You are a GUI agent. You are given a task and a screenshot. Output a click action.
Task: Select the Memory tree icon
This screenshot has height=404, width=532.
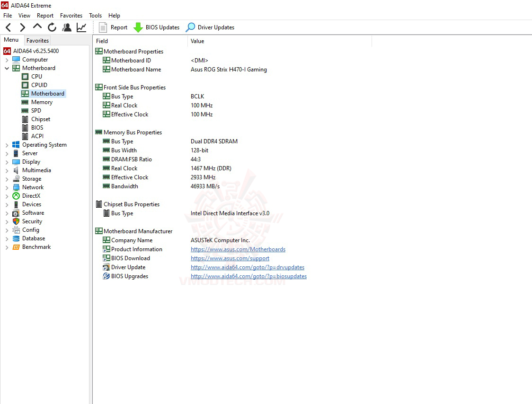pyautogui.click(x=25, y=102)
